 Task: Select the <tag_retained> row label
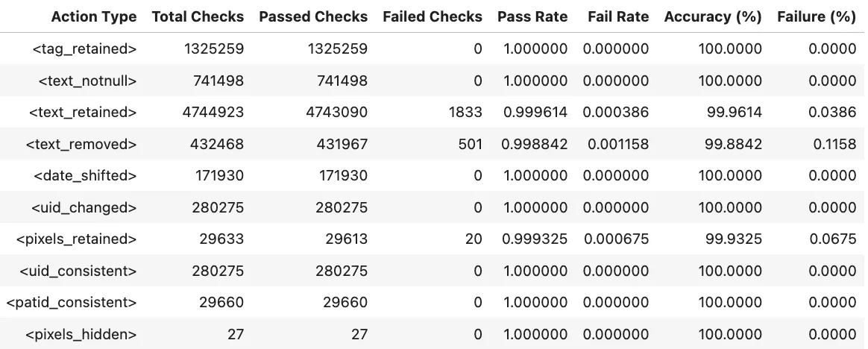84,49
